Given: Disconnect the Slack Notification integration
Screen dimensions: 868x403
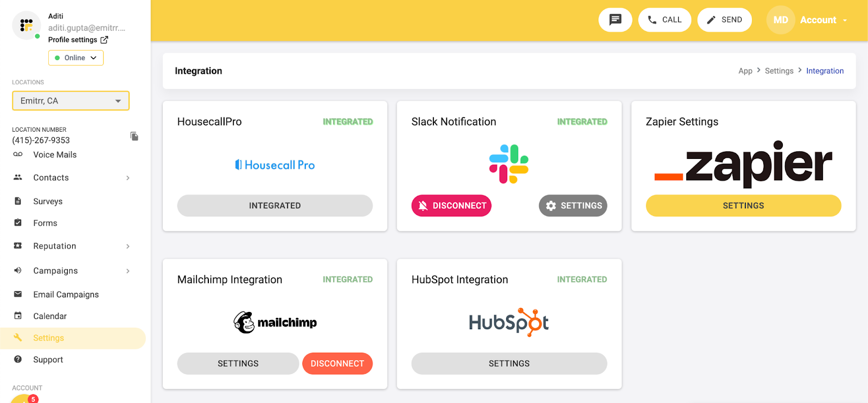Looking at the screenshot, I should (451, 206).
